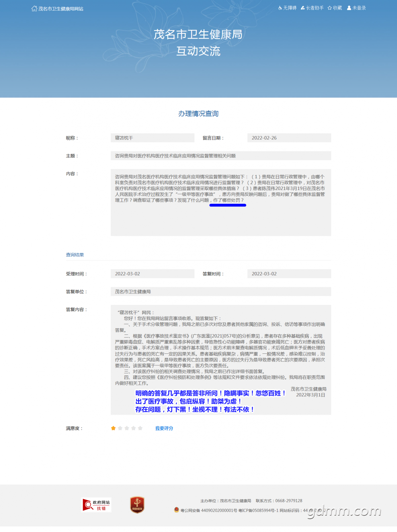Click the 留言日期 field 2022-02-26
Image resolution: width=397 pixels, height=532 pixels.
(289, 138)
